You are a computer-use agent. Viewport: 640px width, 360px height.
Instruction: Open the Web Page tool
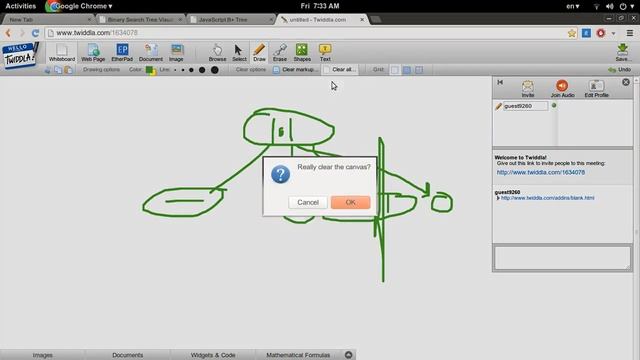[x=93, y=53]
